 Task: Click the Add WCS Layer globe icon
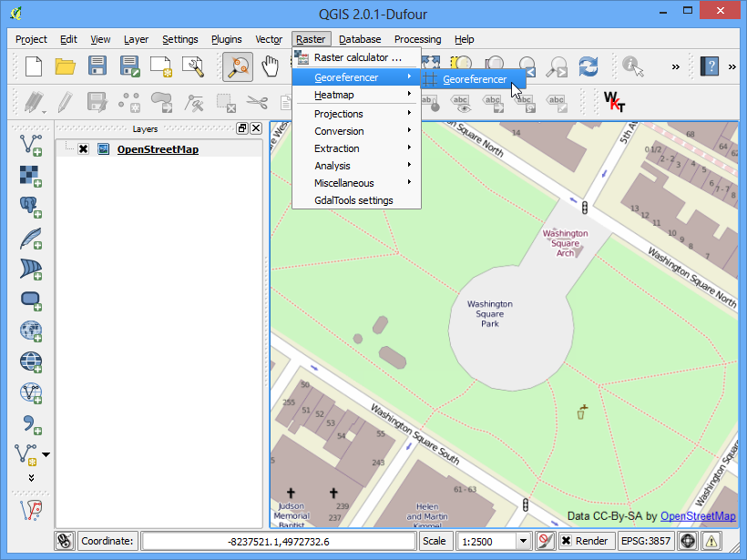point(30,361)
